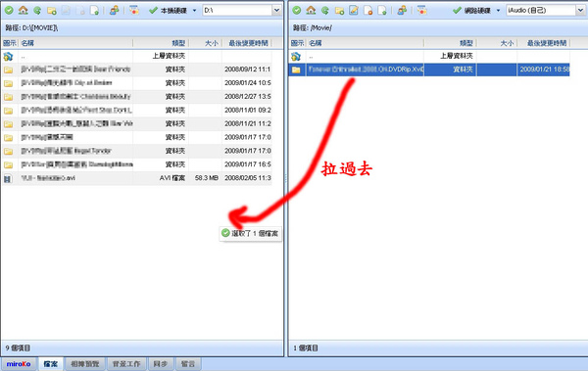
Task: Click new file icon in right pane toolbar
Action: tap(382, 11)
